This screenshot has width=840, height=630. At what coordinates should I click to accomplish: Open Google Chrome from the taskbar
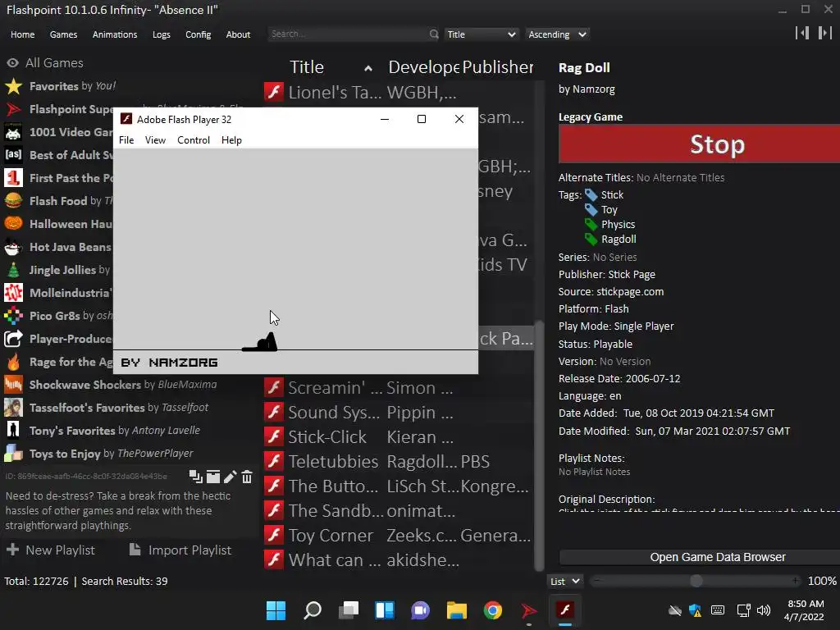click(493, 610)
